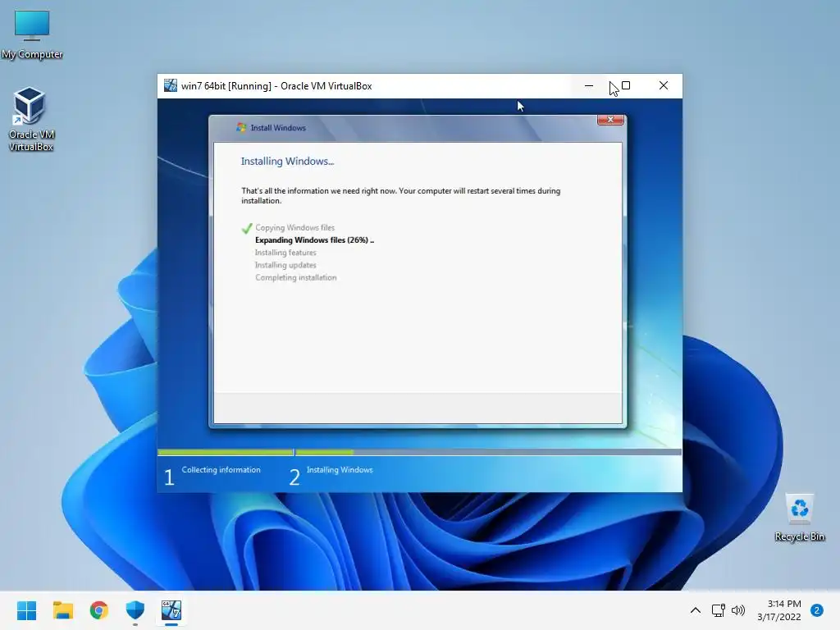
Task: Click the 'Installing features' step text
Action: [285, 253]
